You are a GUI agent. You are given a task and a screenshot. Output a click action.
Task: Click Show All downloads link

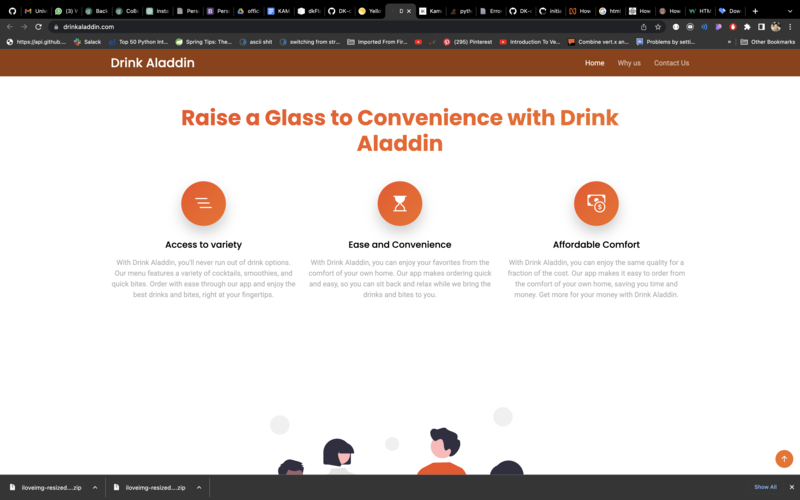pyautogui.click(x=765, y=487)
